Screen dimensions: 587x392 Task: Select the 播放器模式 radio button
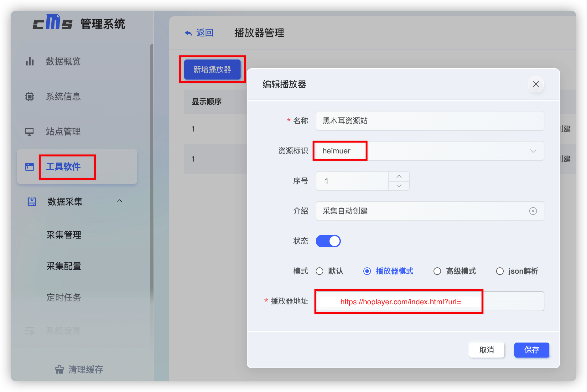click(x=367, y=271)
